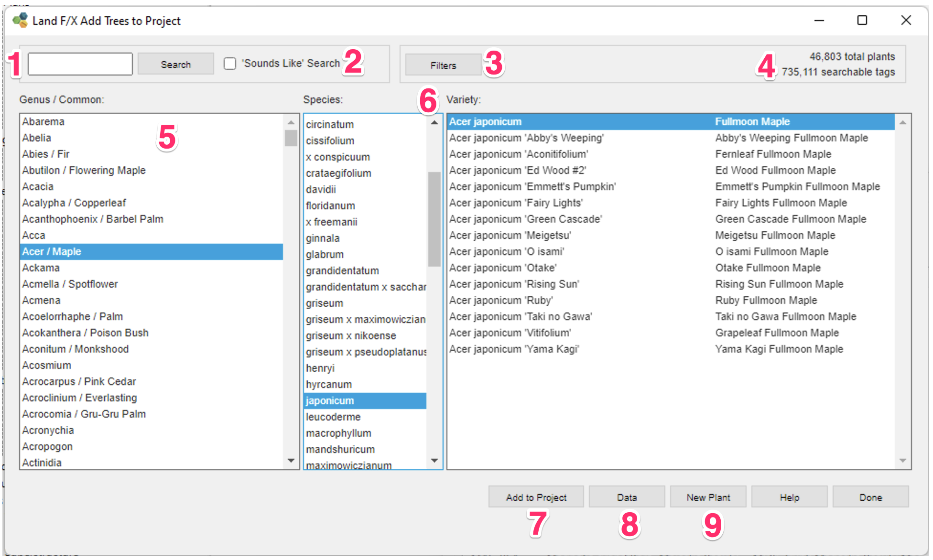The image size is (933, 560).
Task: Select Actinidia genus
Action: (152, 462)
